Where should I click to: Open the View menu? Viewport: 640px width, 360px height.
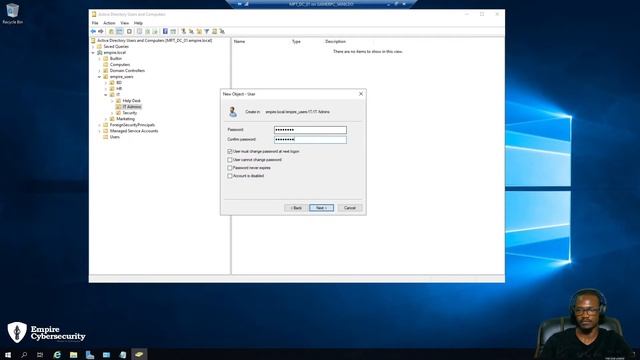(124, 23)
